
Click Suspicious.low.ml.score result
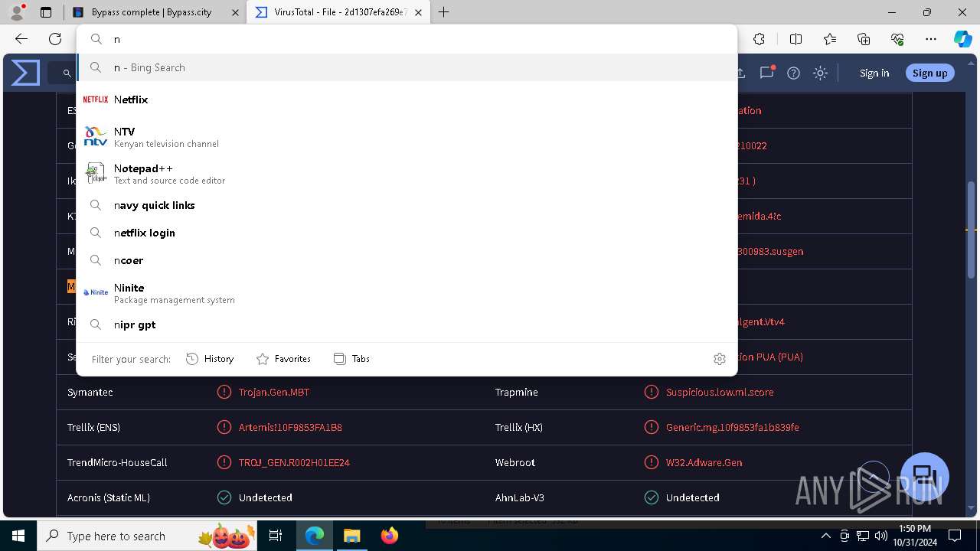click(x=720, y=392)
